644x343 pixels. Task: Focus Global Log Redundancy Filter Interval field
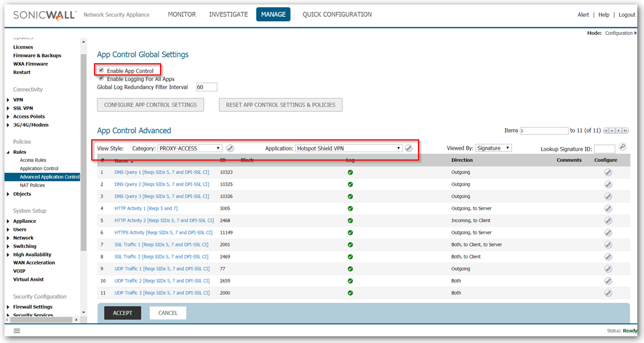tap(206, 87)
